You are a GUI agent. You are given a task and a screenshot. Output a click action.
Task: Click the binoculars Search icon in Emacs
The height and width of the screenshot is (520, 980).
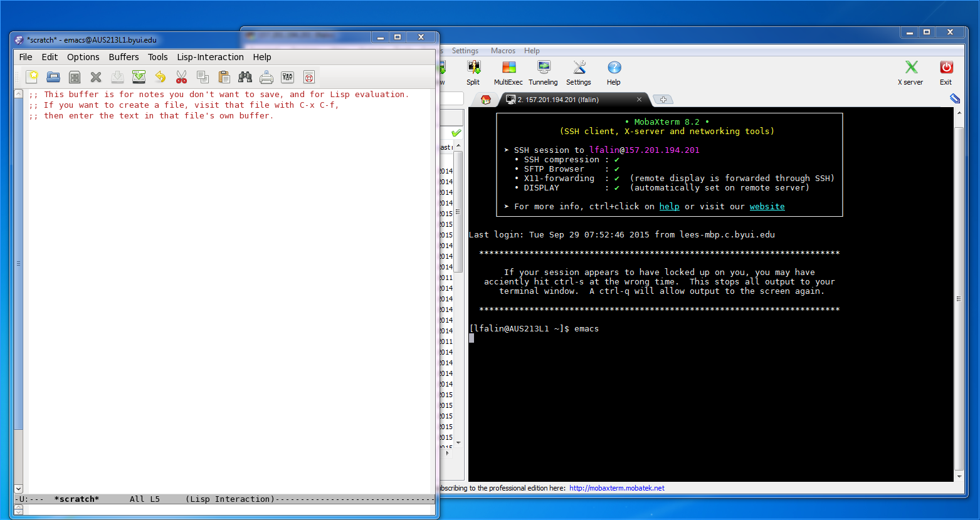[245, 77]
